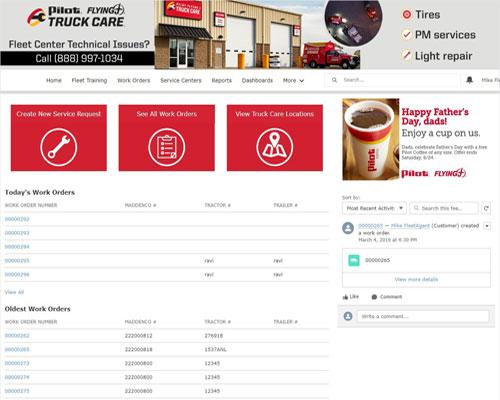This screenshot has height=400, width=500.
Task: Click the Pilot Flying J Truck Care logo
Action: 76,16
